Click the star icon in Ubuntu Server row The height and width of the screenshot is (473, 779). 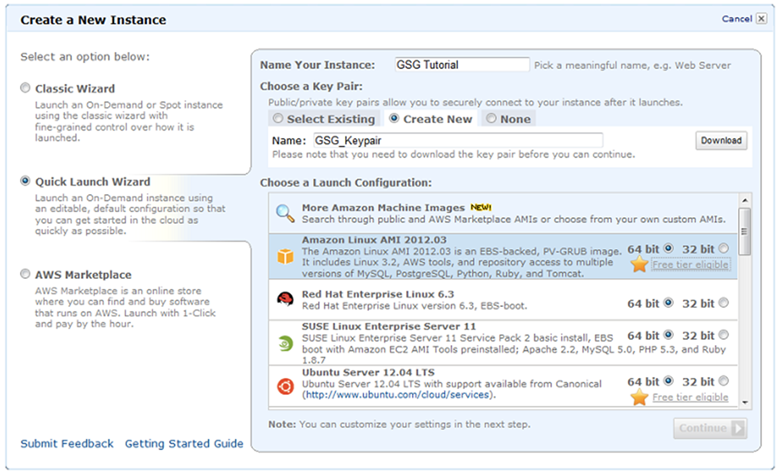(639, 397)
